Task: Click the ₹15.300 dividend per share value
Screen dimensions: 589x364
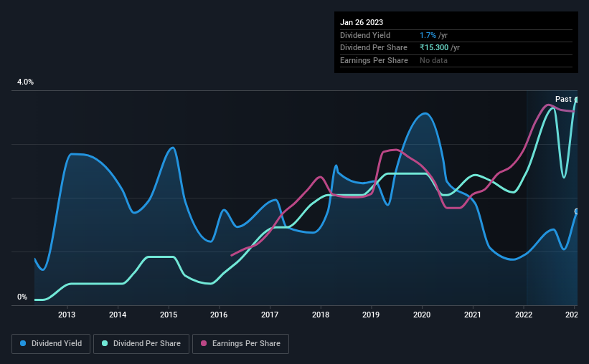Action: [434, 48]
